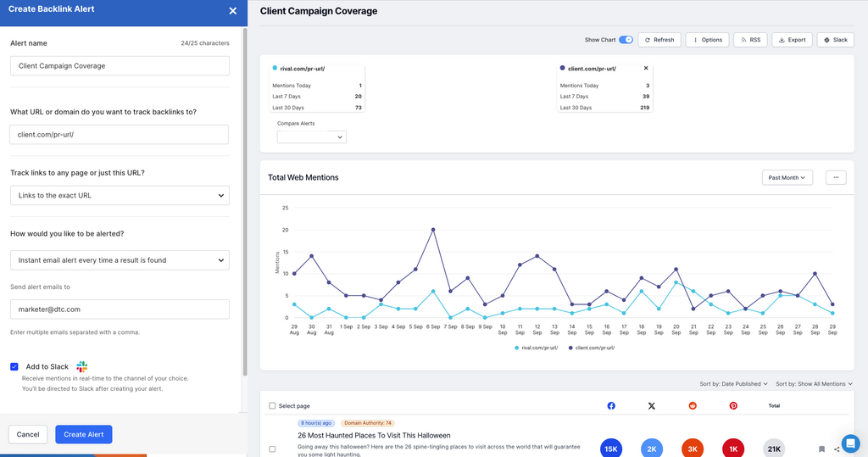
Task: Open the Compare Alerts dropdown
Action: (312, 137)
